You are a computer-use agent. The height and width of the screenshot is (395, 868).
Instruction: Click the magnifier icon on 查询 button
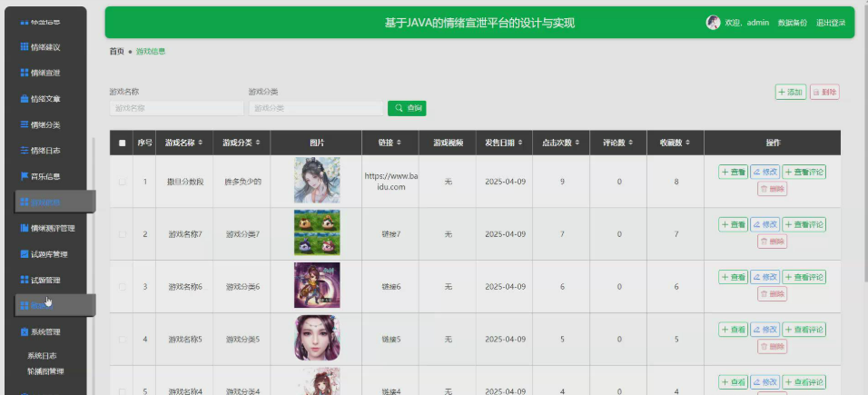tap(399, 108)
